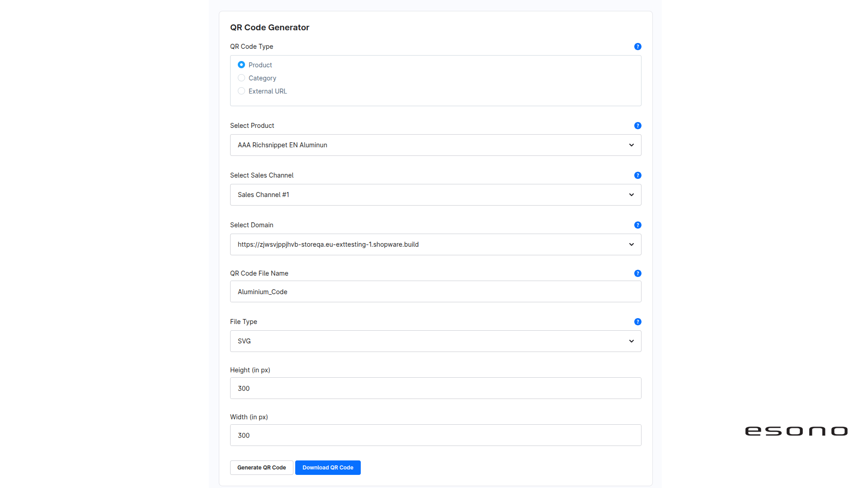Click the Height (in px) label
The height and width of the screenshot is (488, 868).
[250, 370]
